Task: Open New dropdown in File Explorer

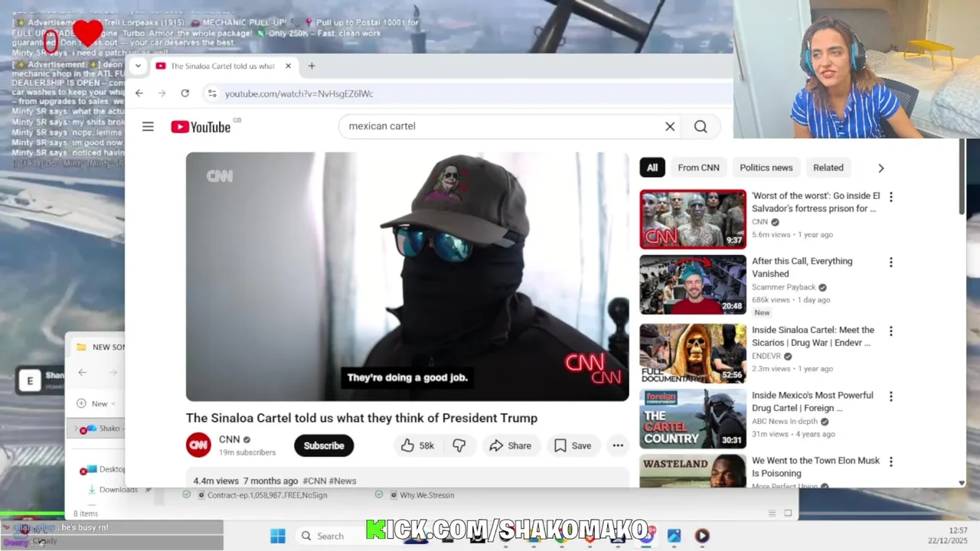Action: (96, 403)
